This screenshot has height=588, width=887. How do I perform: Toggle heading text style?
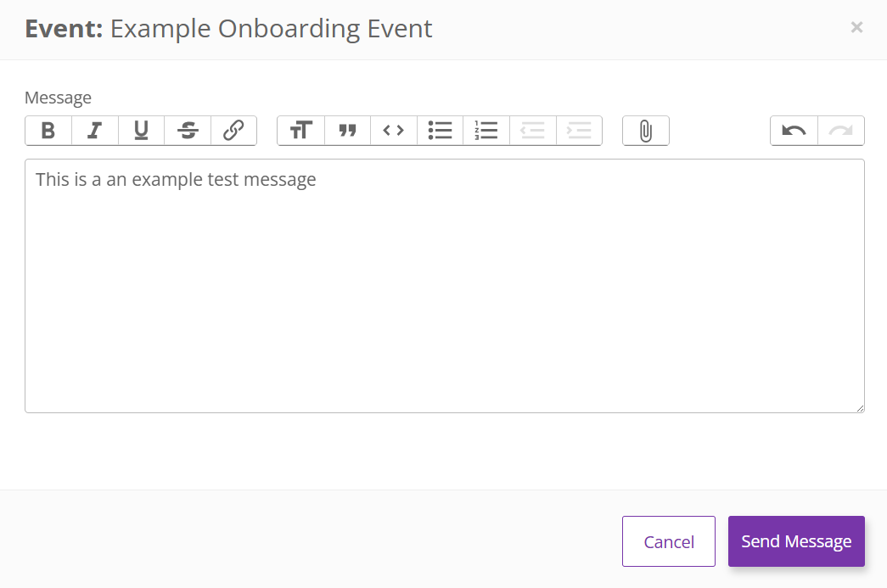301,131
